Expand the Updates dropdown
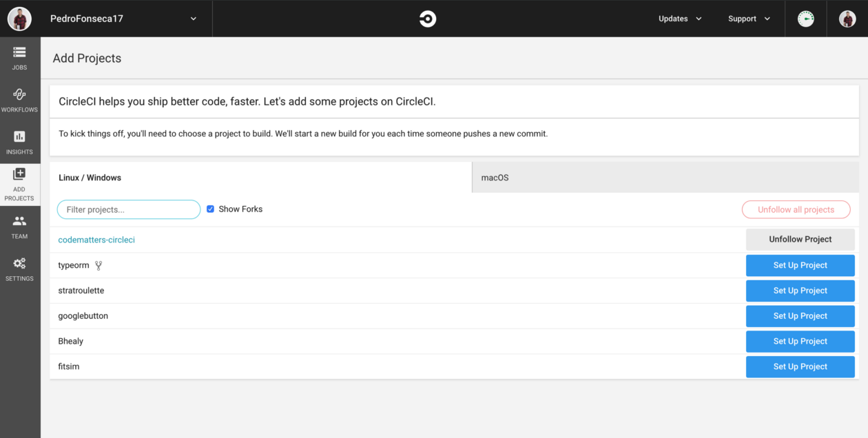Image resolution: width=868 pixels, height=438 pixels. [x=679, y=19]
